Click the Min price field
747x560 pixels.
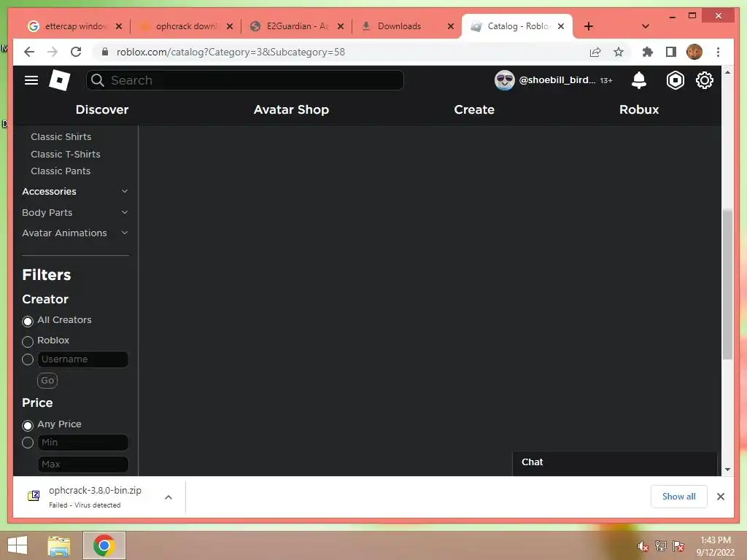pos(83,443)
